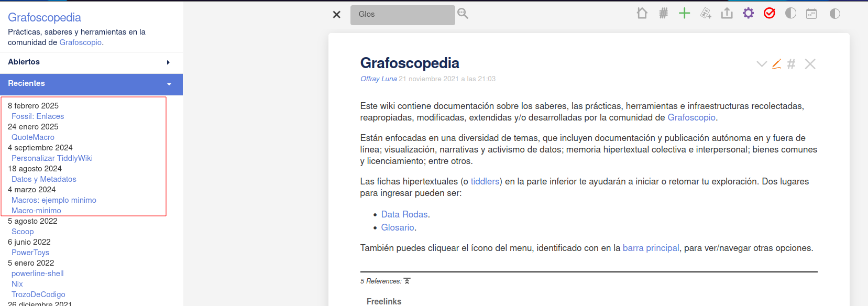Edit the Grafoscopedia tiddler pencil icon
The image size is (868, 306).
pyautogui.click(x=777, y=64)
